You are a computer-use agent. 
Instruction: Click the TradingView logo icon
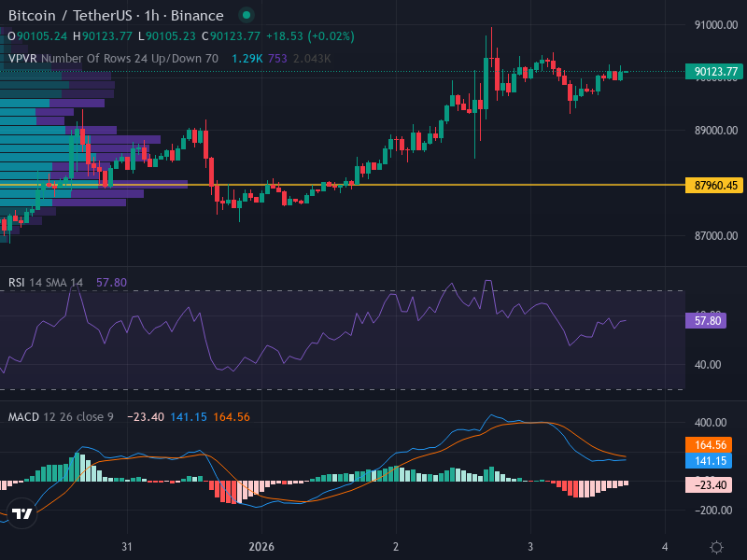(22, 512)
